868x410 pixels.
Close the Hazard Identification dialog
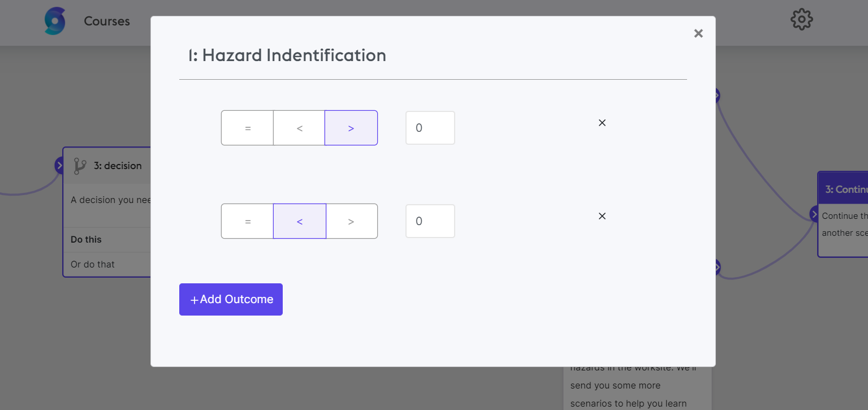click(698, 33)
